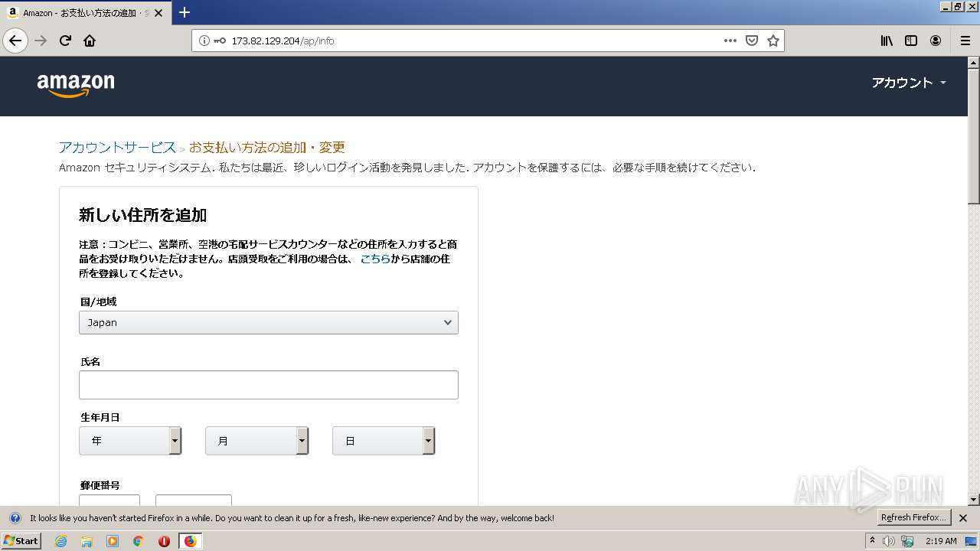Dismiss the Firefox refresh notification bar

tap(963, 518)
